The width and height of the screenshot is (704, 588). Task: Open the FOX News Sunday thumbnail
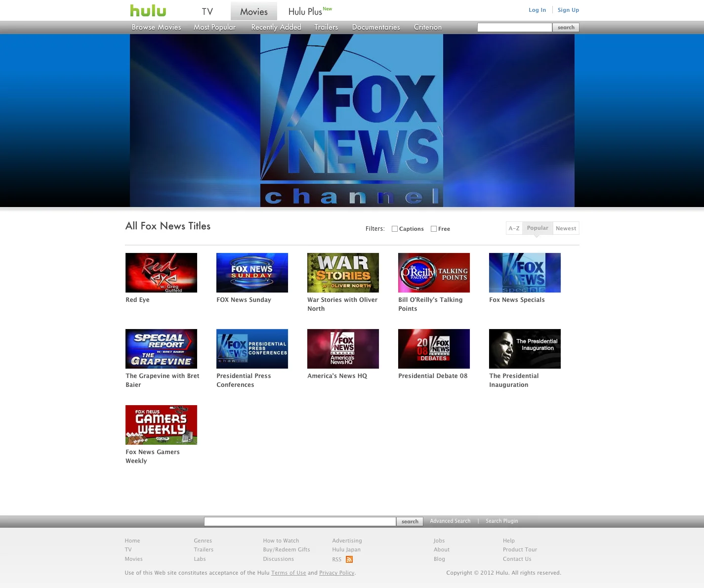pos(252,273)
